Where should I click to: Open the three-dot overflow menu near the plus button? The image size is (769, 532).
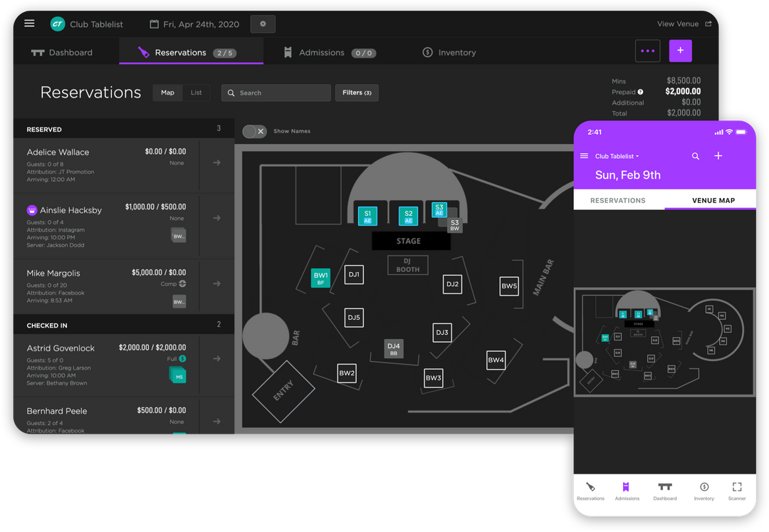pos(647,51)
